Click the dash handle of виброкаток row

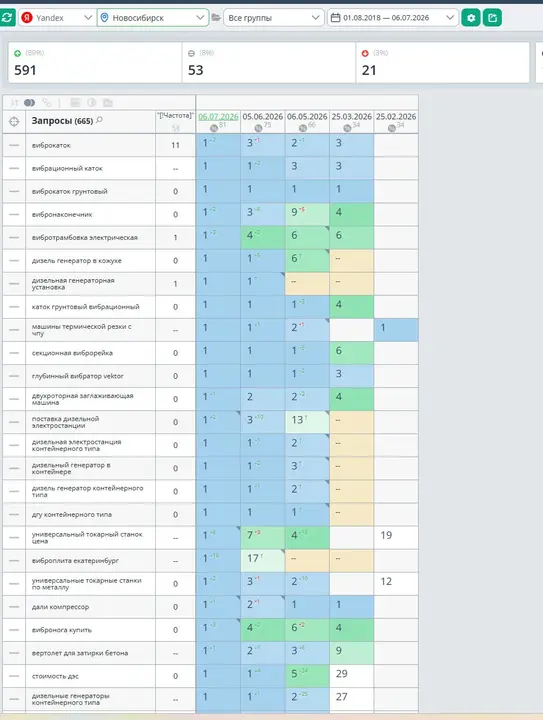pyautogui.click(x=14, y=145)
